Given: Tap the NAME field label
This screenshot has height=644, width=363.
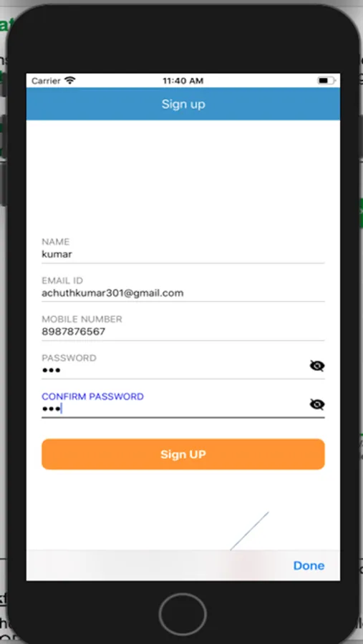Looking at the screenshot, I should click(x=56, y=242).
